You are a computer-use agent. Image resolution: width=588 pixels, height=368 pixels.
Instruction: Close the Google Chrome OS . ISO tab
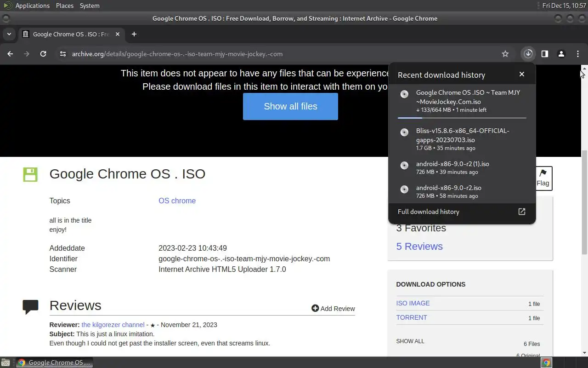[x=118, y=34]
